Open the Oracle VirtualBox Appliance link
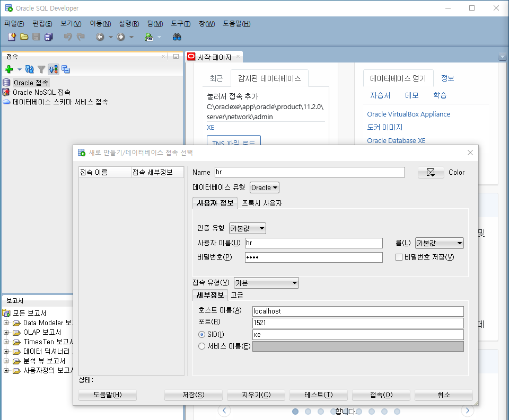The height and width of the screenshot is (420, 509). pyautogui.click(x=408, y=114)
